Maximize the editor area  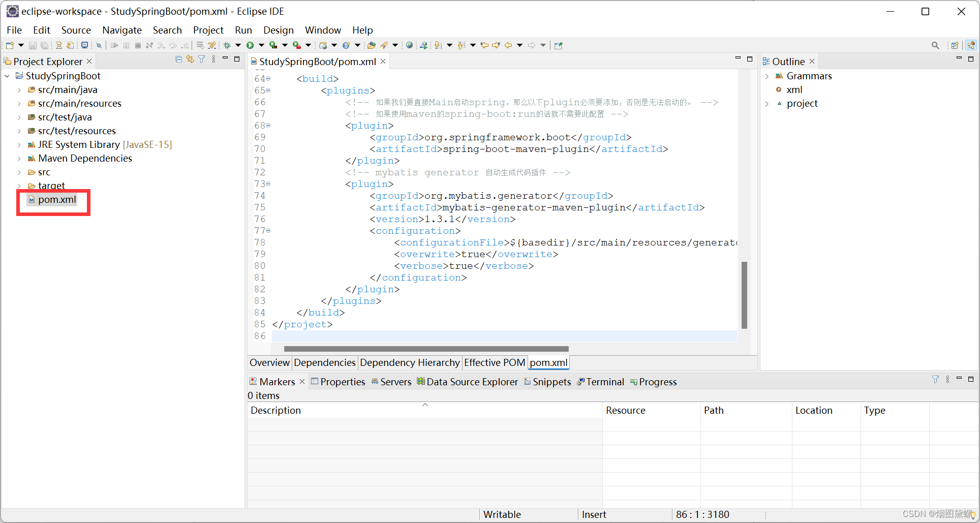pos(750,59)
